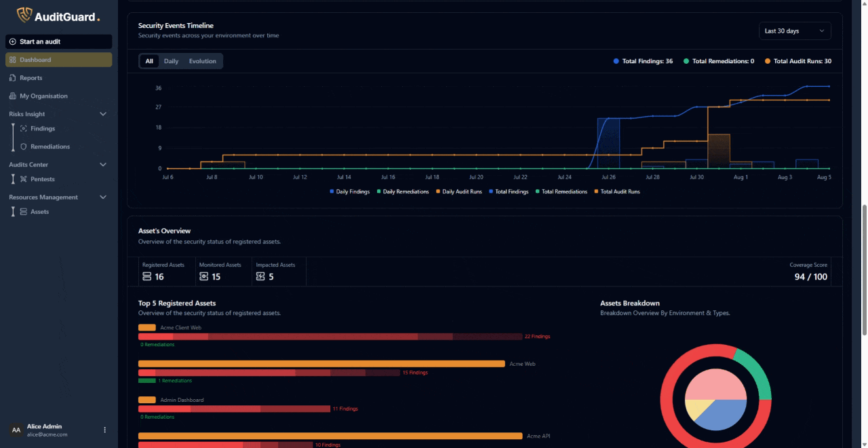Image resolution: width=868 pixels, height=448 pixels.
Task: Toggle Total Findings in legend below chart
Action: click(509, 192)
